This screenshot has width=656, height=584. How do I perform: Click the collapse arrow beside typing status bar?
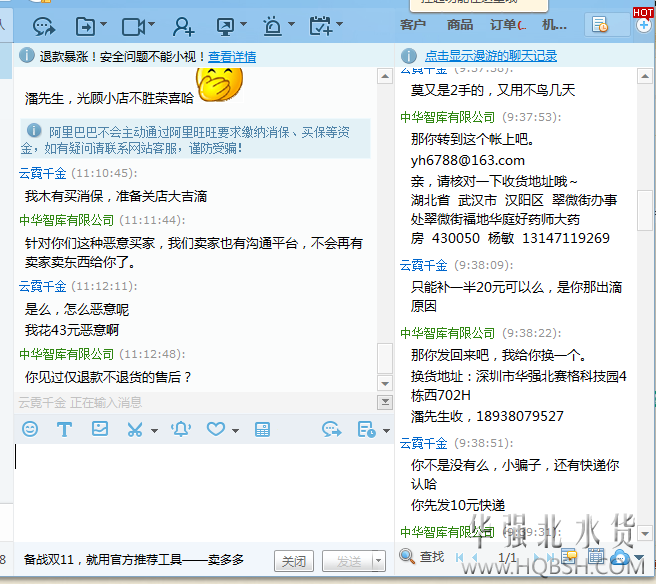tap(385, 402)
